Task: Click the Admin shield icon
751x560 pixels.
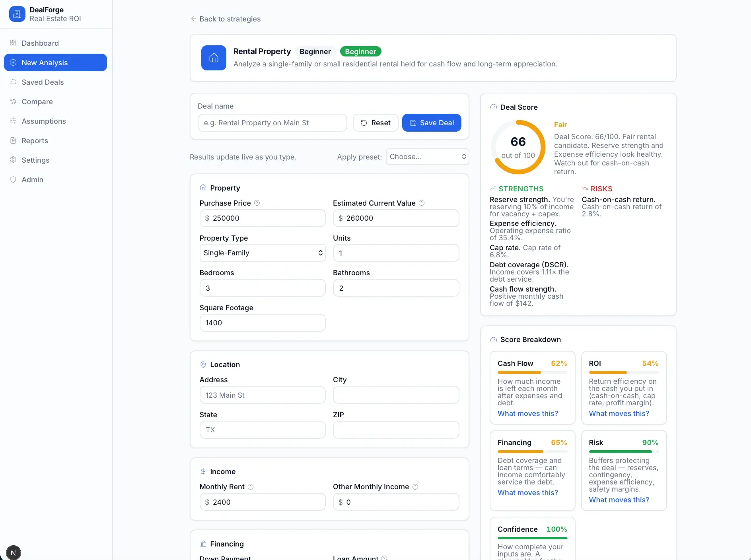Action: (13, 179)
